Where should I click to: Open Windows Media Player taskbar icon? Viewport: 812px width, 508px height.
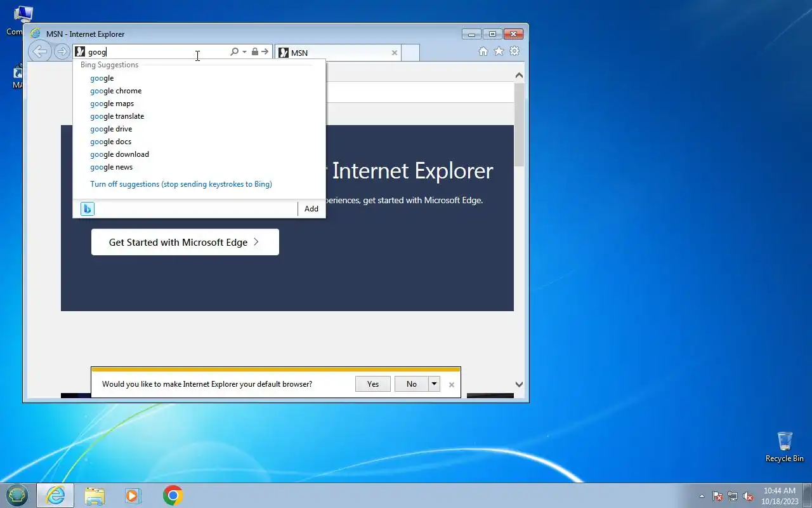pyautogui.click(x=133, y=495)
